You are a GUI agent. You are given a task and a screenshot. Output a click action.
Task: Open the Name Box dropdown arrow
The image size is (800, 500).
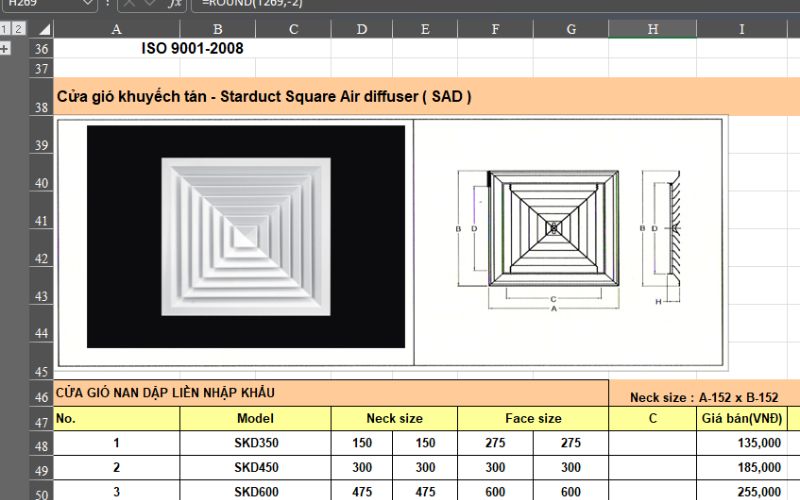point(87,3)
